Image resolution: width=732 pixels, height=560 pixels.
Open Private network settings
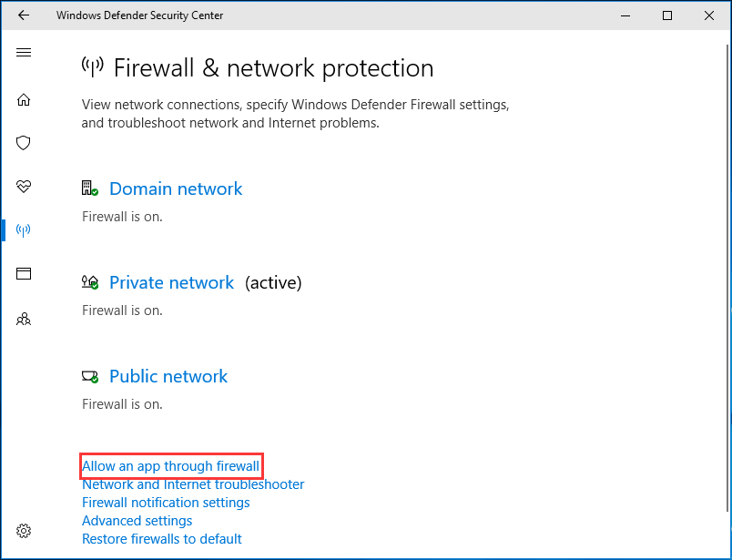[x=171, y=282]
